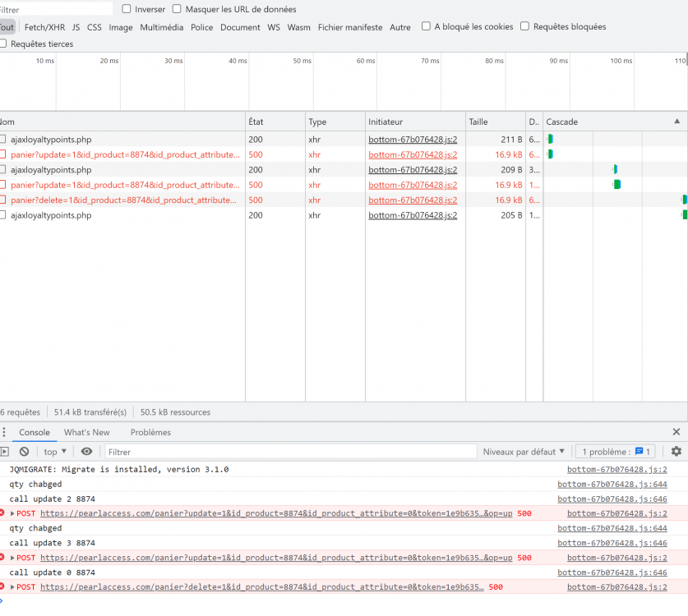Select the Fetch/XHR filter type

pos(44,27)
